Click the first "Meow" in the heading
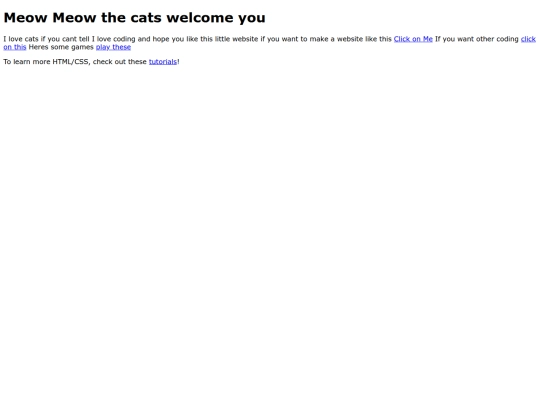 [x=25, y=18]
